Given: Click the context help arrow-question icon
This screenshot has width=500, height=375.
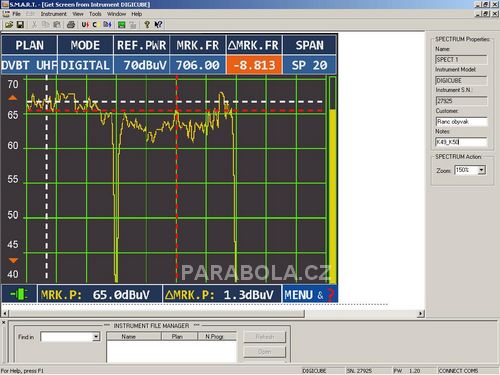Looking at the screenshot, I should (159, 25).
